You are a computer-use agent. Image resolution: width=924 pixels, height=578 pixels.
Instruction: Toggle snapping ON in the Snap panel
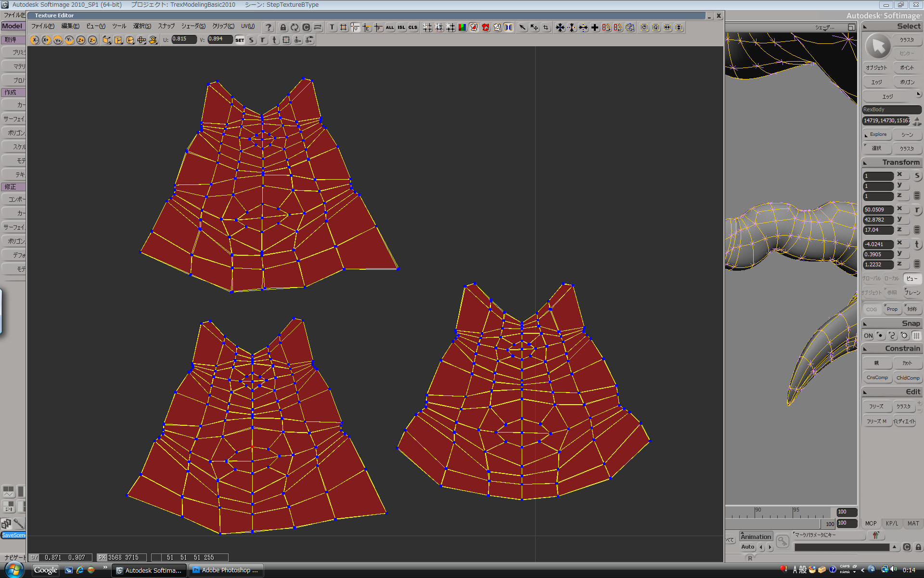pos(868,336)
